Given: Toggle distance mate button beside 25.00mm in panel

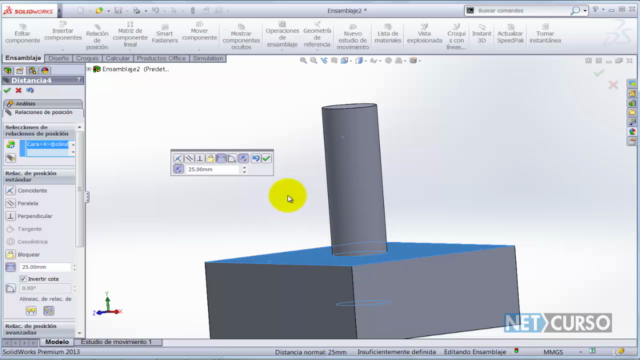Looking at the screenshot, I should pos(11,267).
